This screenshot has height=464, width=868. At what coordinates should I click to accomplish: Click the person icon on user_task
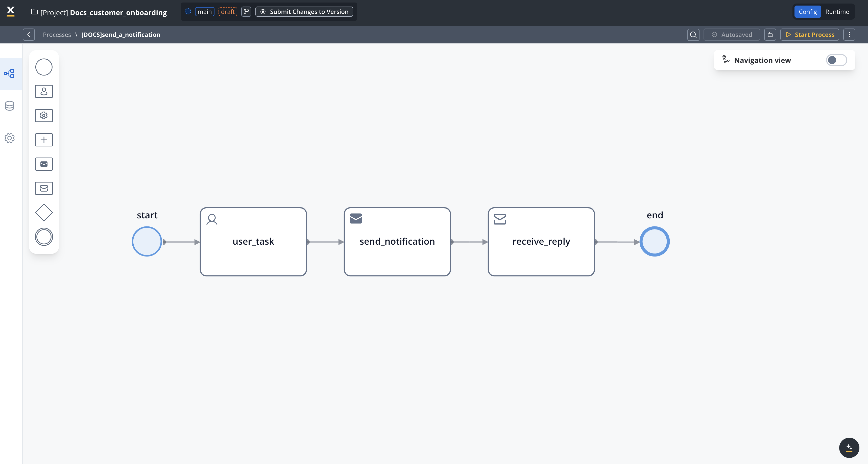coord(212,219)
